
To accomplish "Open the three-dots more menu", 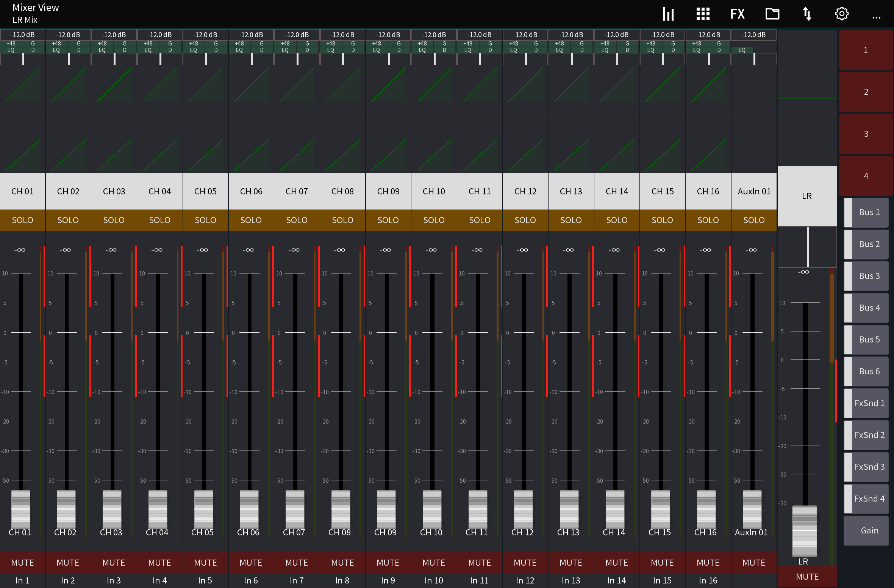I will point(876,17).
